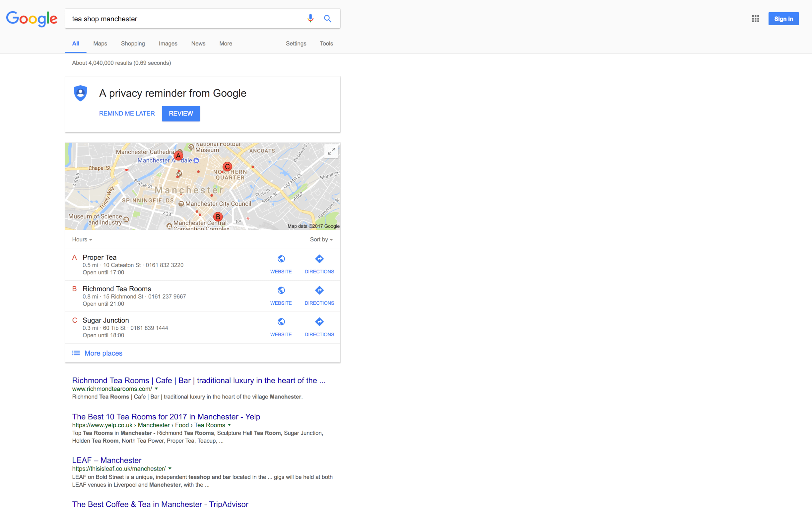This screenshot has height=508, width=812.
Task: Click the magnifying glass search icon
Action: [328, 19]
